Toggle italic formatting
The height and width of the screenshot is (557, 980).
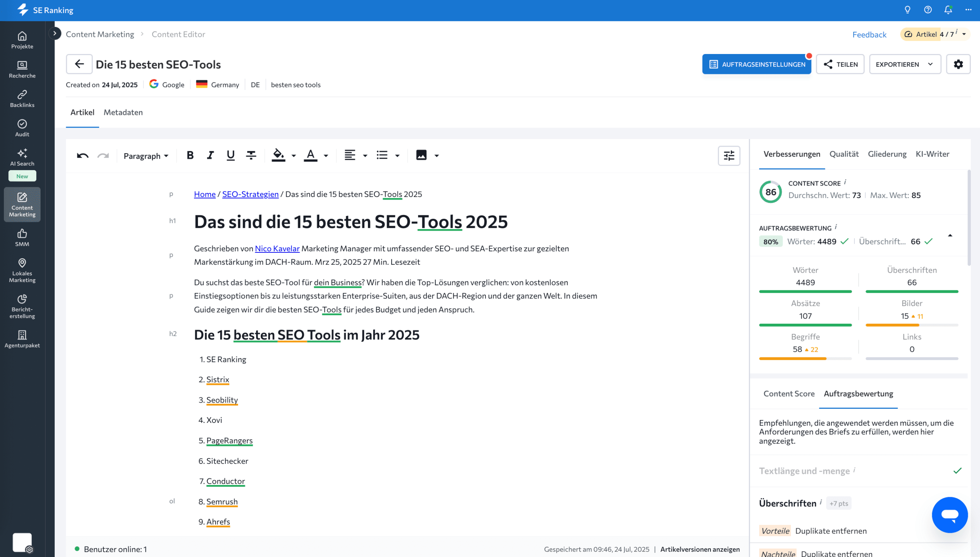(210, 155)
